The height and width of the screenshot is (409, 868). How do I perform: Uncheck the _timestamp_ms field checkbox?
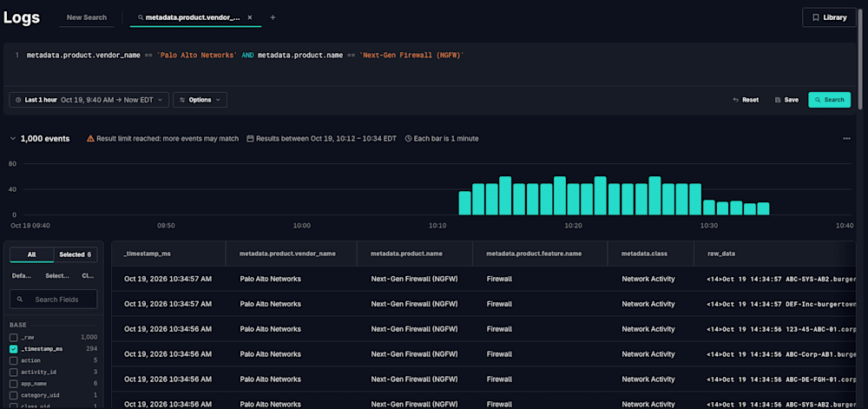click(x=13, y=349)
